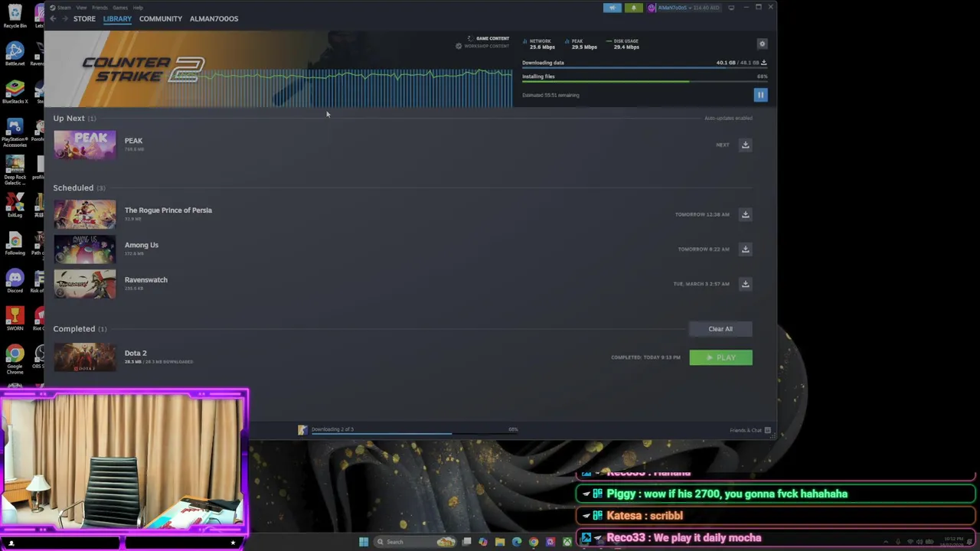Open the PEAK game thumbnail
The width and height of the screenshot is (980, 551).
[x=85, y=145]
